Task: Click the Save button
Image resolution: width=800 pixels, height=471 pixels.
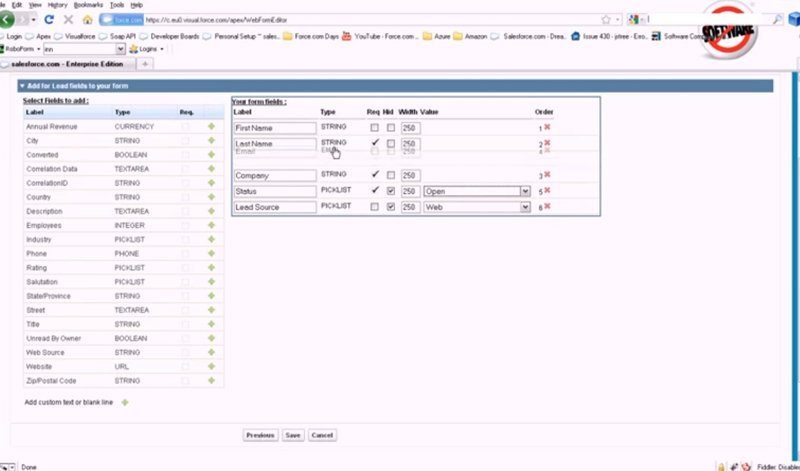Action: pos(293,435)
